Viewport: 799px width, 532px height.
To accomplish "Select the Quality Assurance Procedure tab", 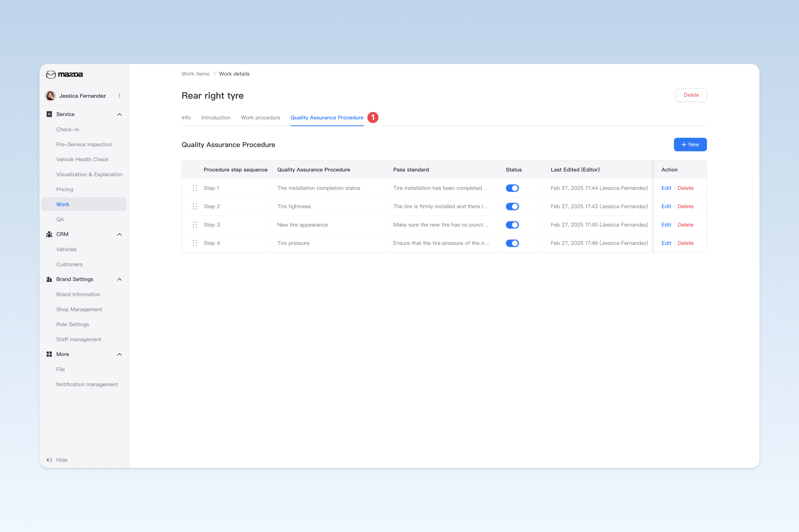I will click(x=327, y=117).
